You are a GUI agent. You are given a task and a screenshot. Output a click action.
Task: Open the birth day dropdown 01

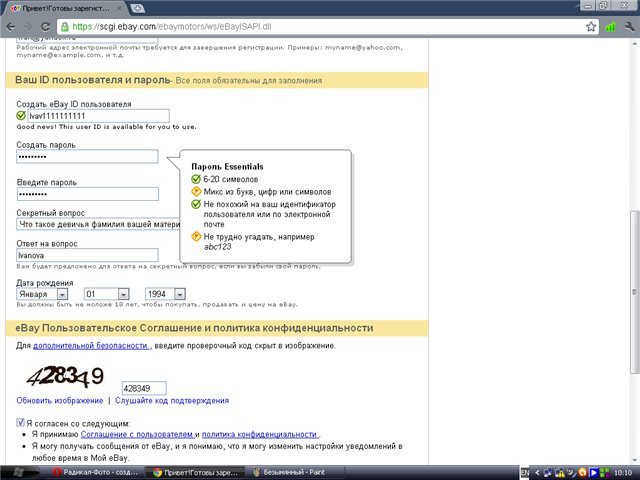click(x=107, y=294)
